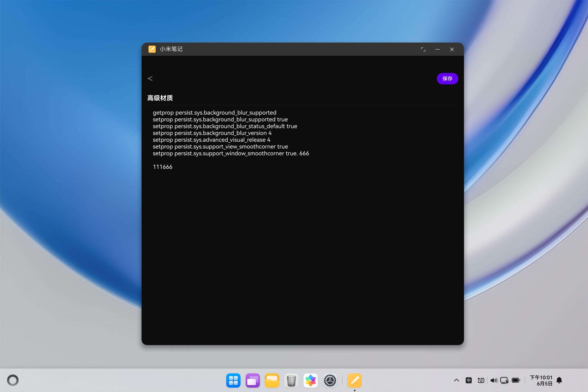Click the line 'support_window_smoothcorner true. 666'
The image size is (588, 392).
[x=231, y=153]
